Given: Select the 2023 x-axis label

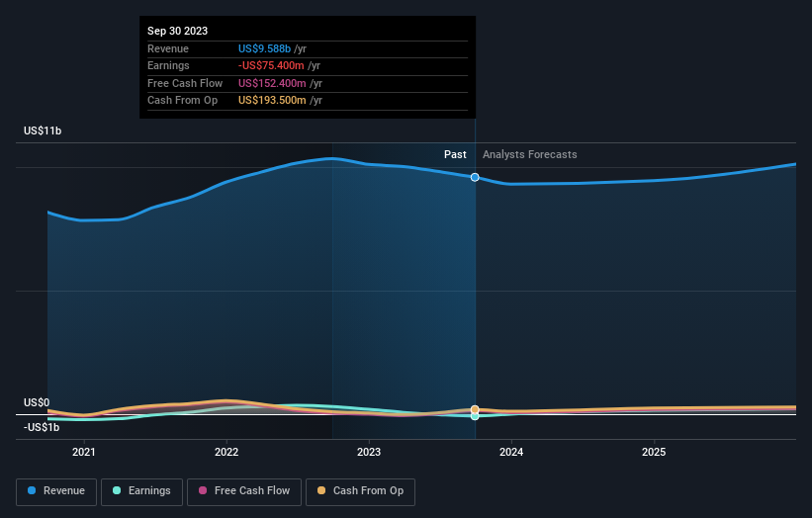Looking at the screenshot, I should pyautogui.click(x=369, y=452).
